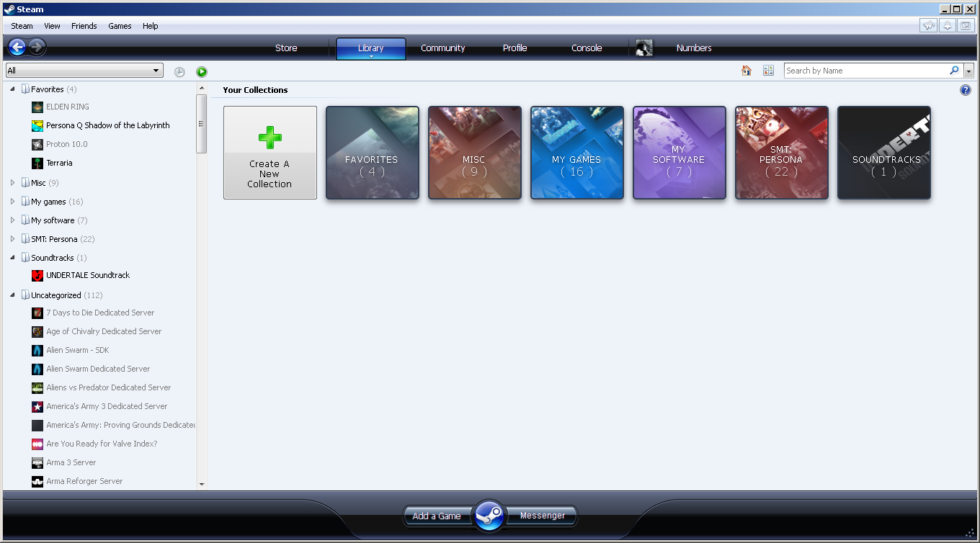Open the Numbers account tab
This screenshot has width=980, height=543.
coord(694,48)
